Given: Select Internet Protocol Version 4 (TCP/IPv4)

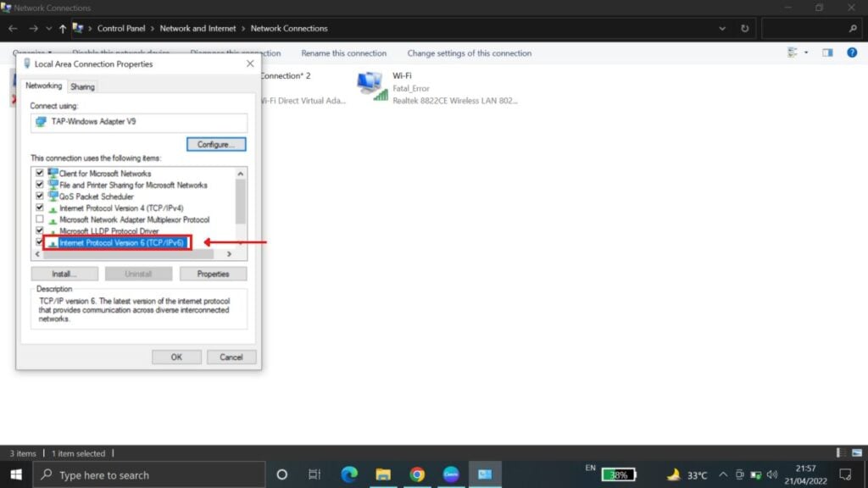Looking at the screenshot, I should click(121, 208).
